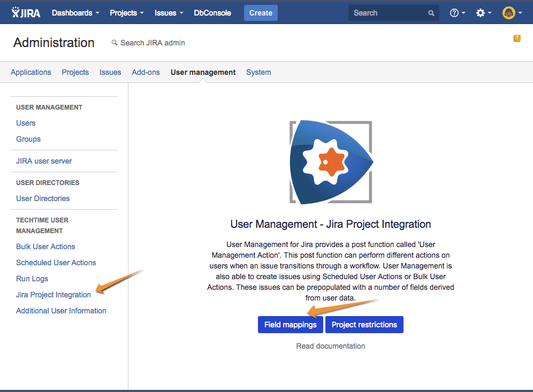Viewport: 533px width, 392px height.
Task: Open Scheduled User Actions link
Action: coord(56,263)
